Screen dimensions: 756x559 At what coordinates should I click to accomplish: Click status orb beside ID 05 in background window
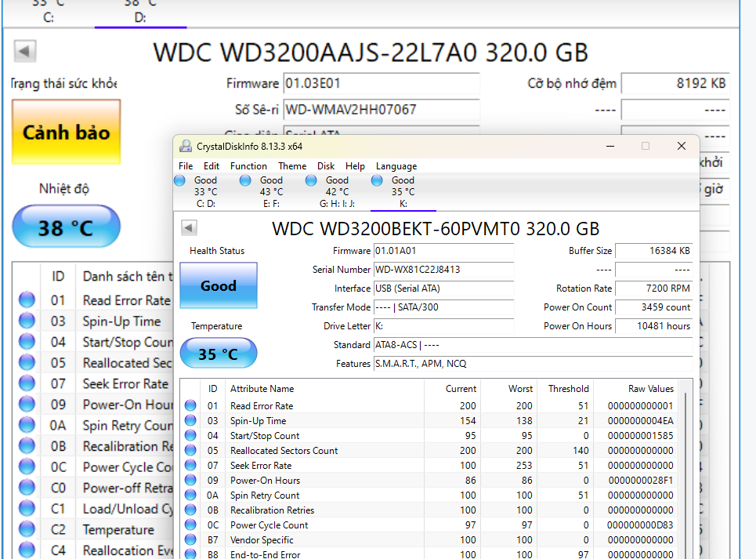[27, 362]
